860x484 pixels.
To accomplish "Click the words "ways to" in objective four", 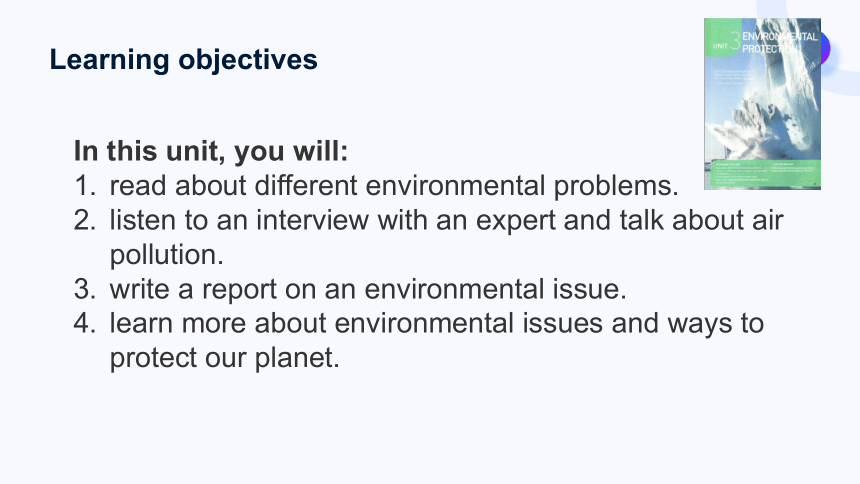I will point(715,324).
